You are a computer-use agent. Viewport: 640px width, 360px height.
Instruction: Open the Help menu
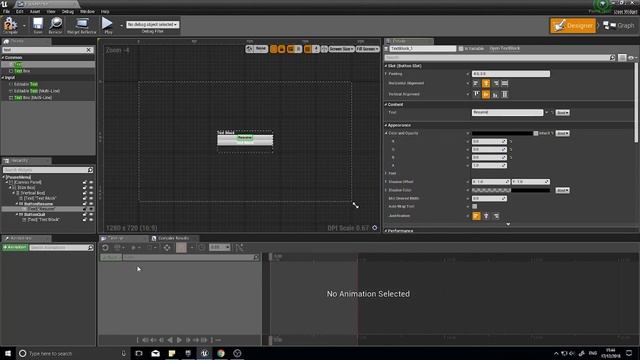click(105, 11)
